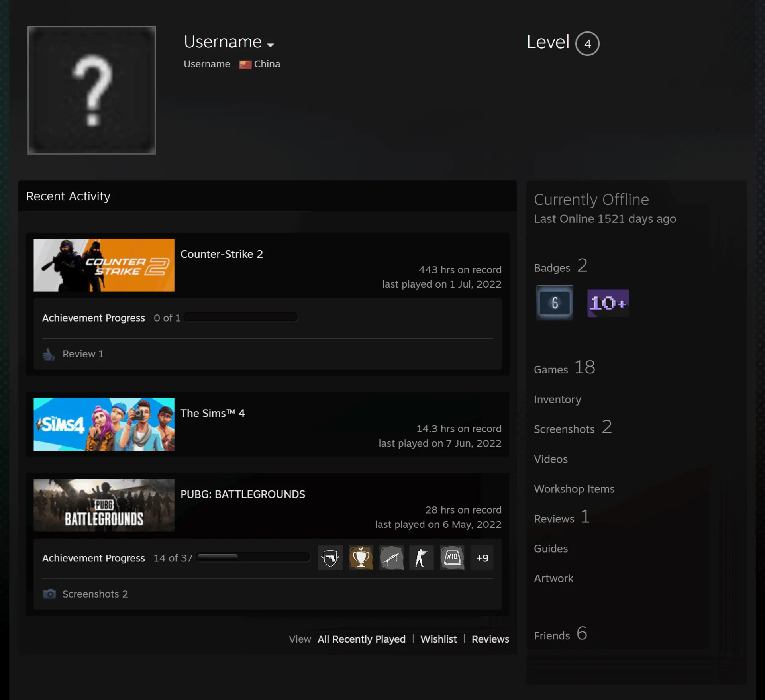Click the soldier figure PUBG achievement icon
The width and height of the screenshot is (765, 700).
pyautogui.click(x=422, y=558)
